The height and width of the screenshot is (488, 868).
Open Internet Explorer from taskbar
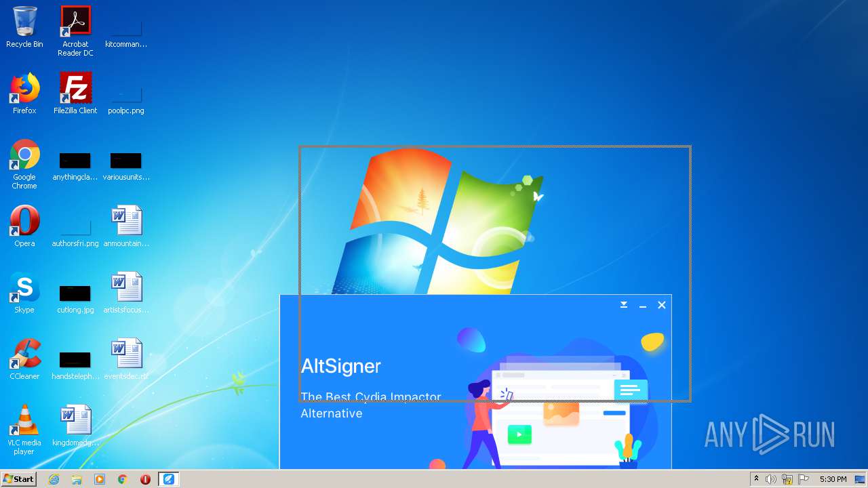point(54,479)
